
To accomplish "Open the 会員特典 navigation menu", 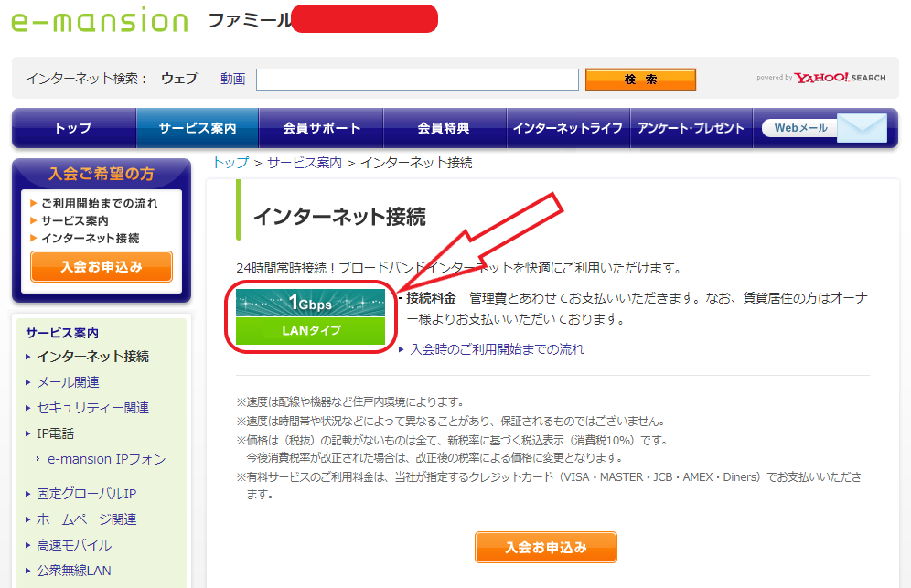I will click(443, 128).
